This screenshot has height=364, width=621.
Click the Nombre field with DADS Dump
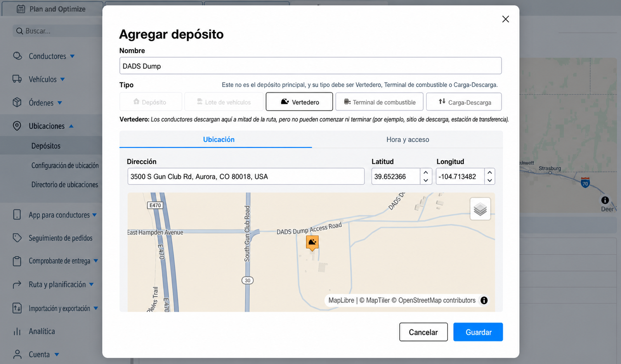(310, 66)
